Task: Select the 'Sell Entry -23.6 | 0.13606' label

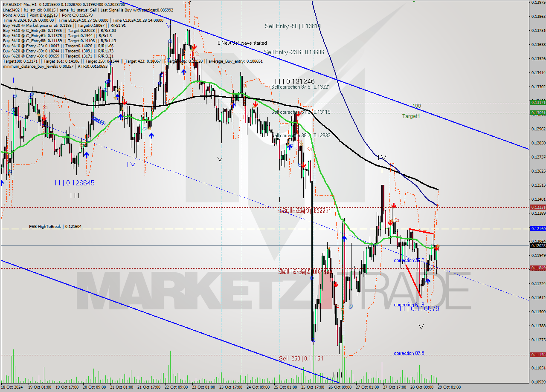Action: click(x=294, y=52)
